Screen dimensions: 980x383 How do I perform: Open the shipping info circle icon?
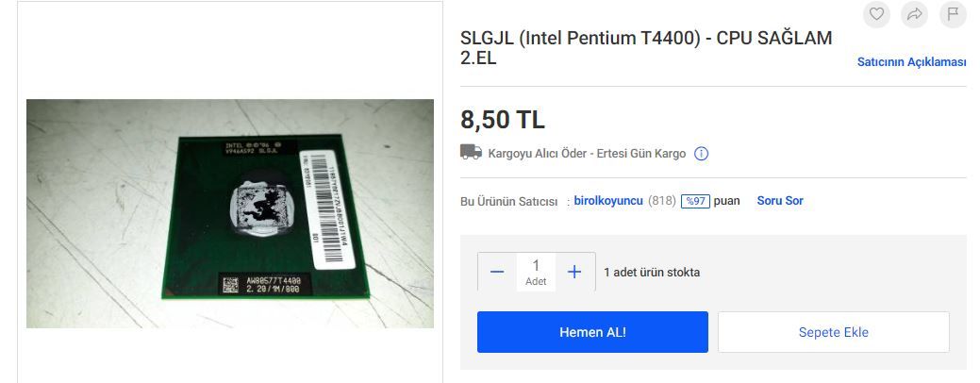(x=701, y=154)
